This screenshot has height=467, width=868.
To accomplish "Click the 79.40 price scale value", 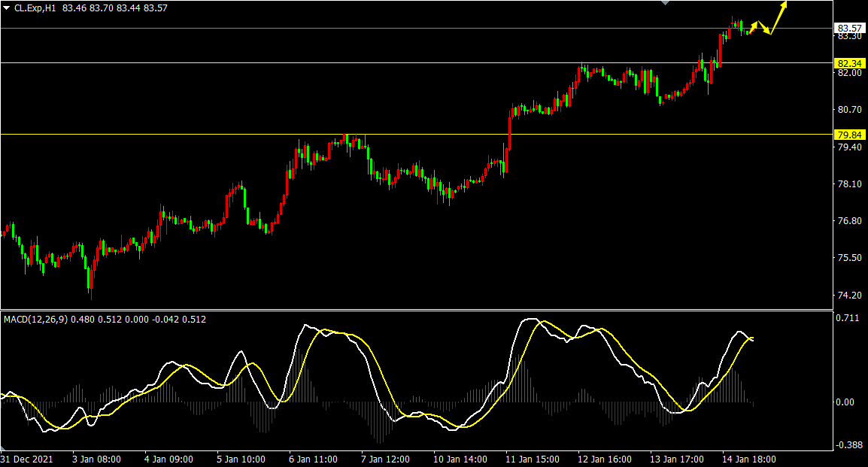I will [x=850, y=147].
